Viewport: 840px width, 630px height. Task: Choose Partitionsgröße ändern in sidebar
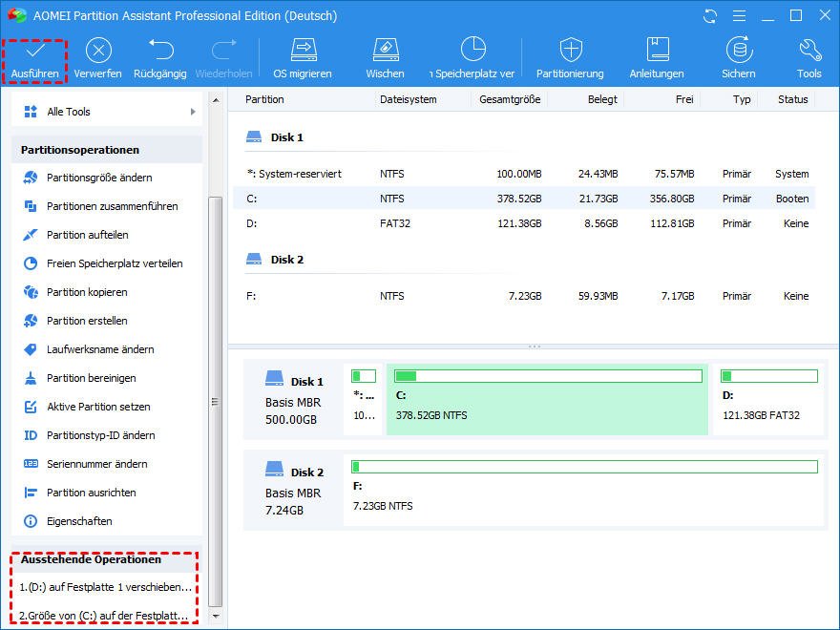click(99, 178)
